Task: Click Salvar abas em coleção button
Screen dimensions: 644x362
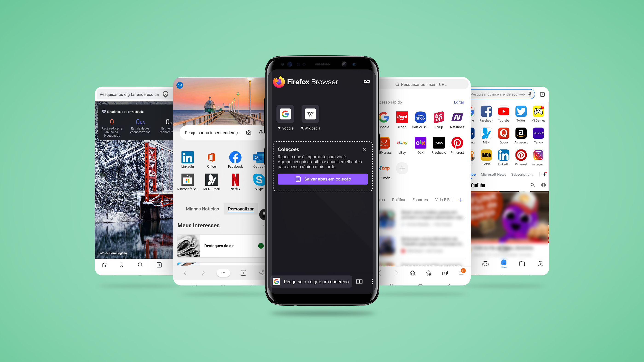Action: 322,179
